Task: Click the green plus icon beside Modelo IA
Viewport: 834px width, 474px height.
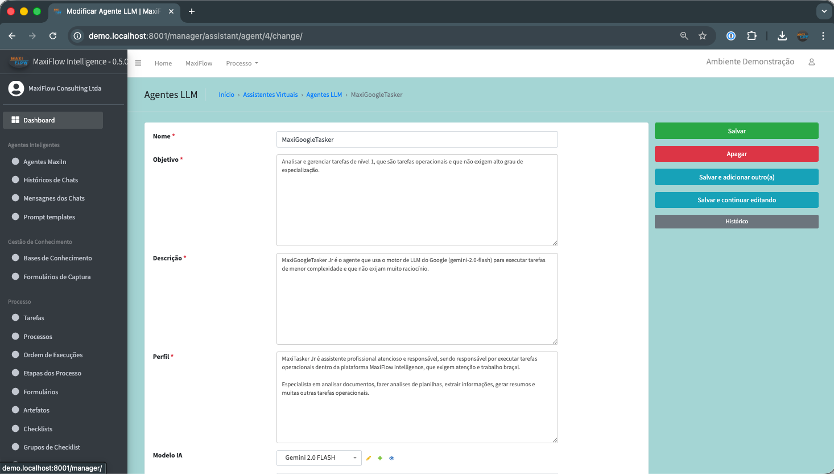Action: coord(380,458)
